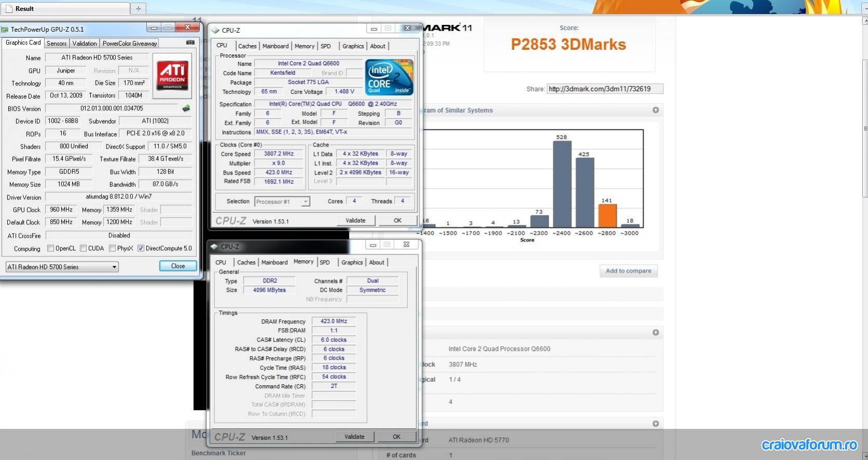Click the Core Speed value 3807.2 MHz

point(279,154)
